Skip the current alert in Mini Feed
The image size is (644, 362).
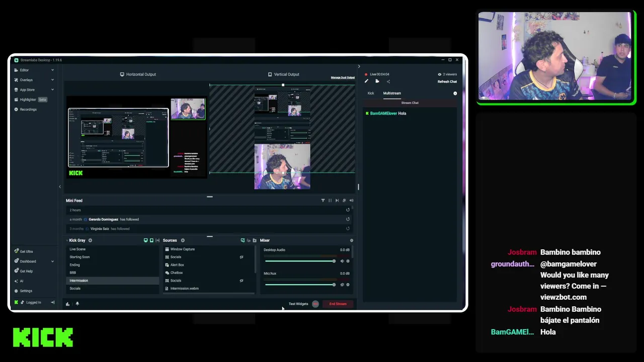click(337, 201)
